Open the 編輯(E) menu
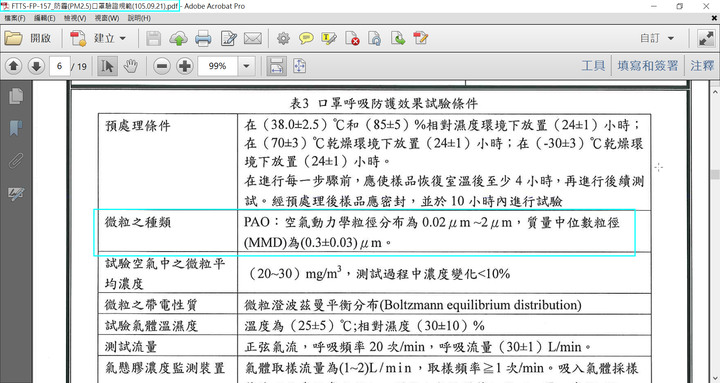 coord(45,18)
